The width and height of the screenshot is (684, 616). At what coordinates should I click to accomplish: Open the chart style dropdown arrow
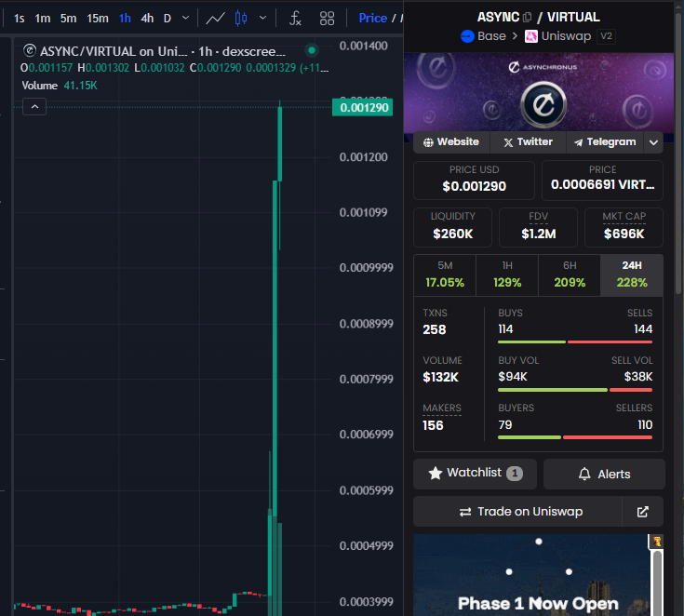[x=262, y=18]
